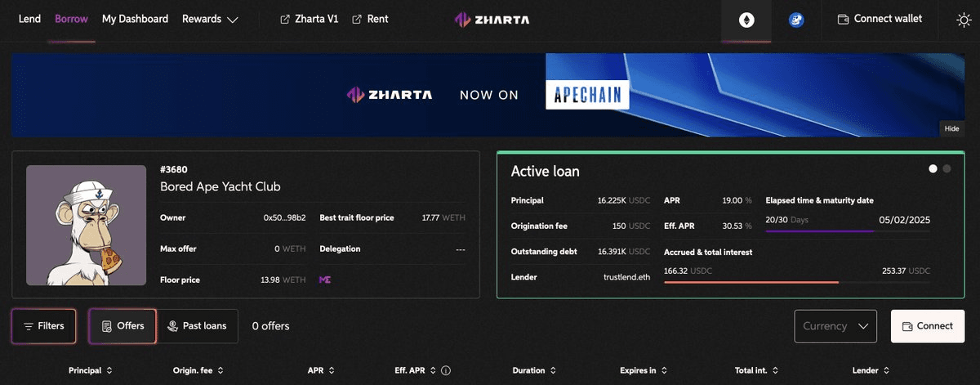Click the info icon next to Eff. APR

click(446, 370)
